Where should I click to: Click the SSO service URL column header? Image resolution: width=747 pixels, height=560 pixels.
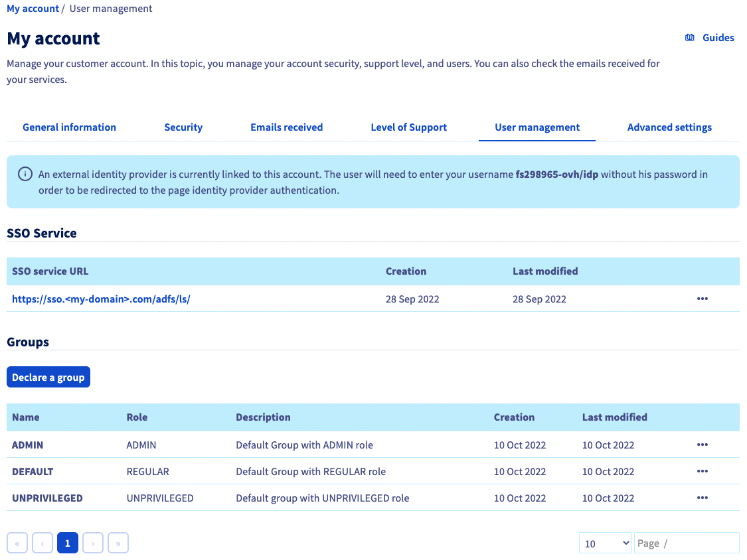pos(50,271)
